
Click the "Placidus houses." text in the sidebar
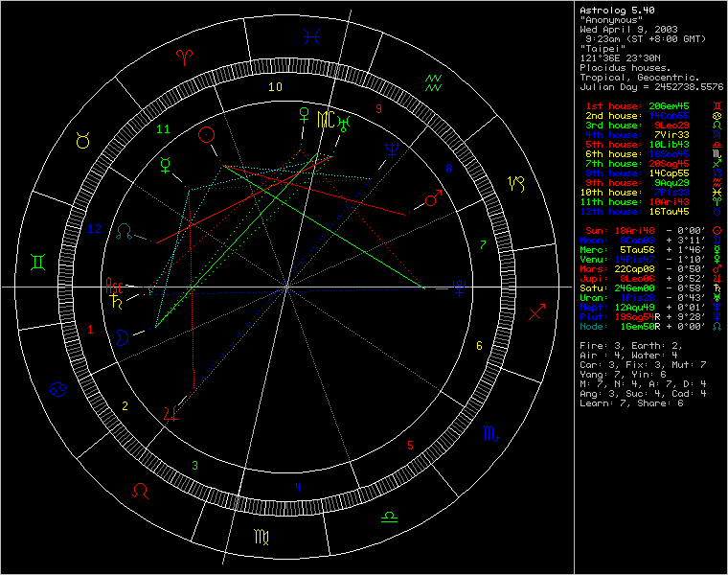(x=626, y=67)
